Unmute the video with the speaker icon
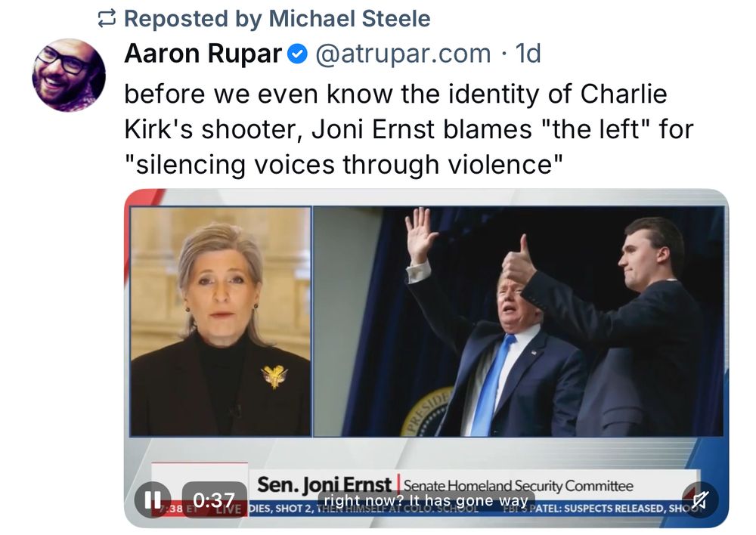The width and height of the screenshot is (756, 535). click(700, 499)
